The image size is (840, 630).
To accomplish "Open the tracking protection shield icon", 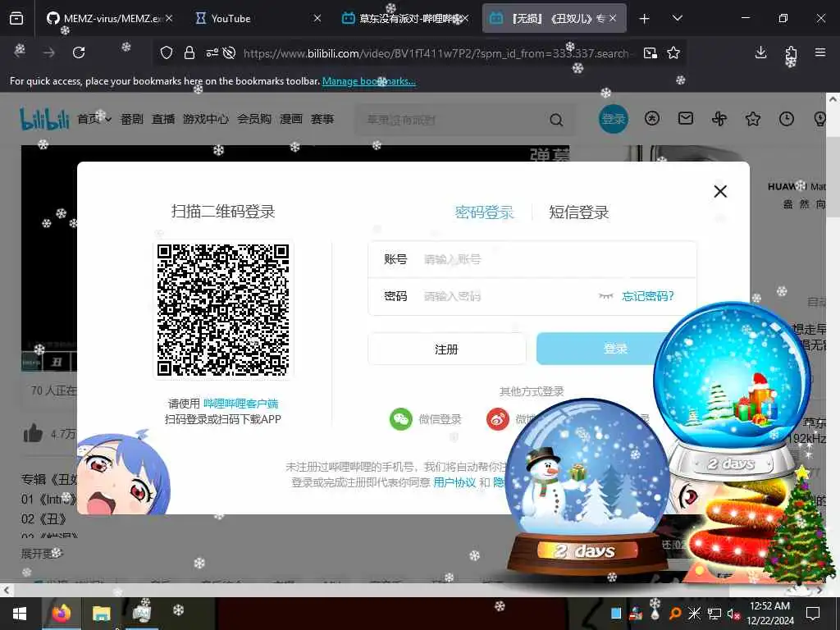I will pos(167,52).
